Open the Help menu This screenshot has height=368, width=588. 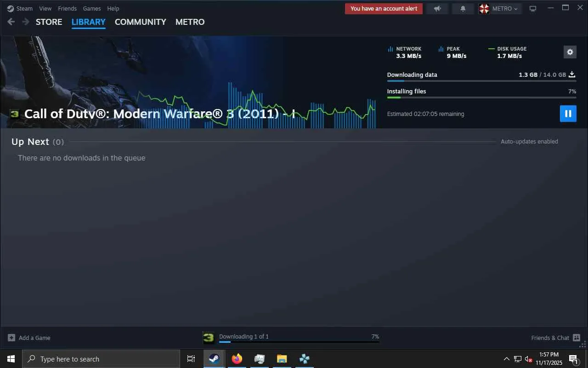(113, 8)
